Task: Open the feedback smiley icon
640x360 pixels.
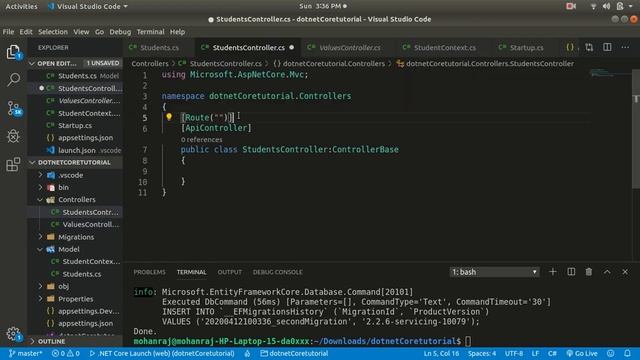Action: pos(611,353)
